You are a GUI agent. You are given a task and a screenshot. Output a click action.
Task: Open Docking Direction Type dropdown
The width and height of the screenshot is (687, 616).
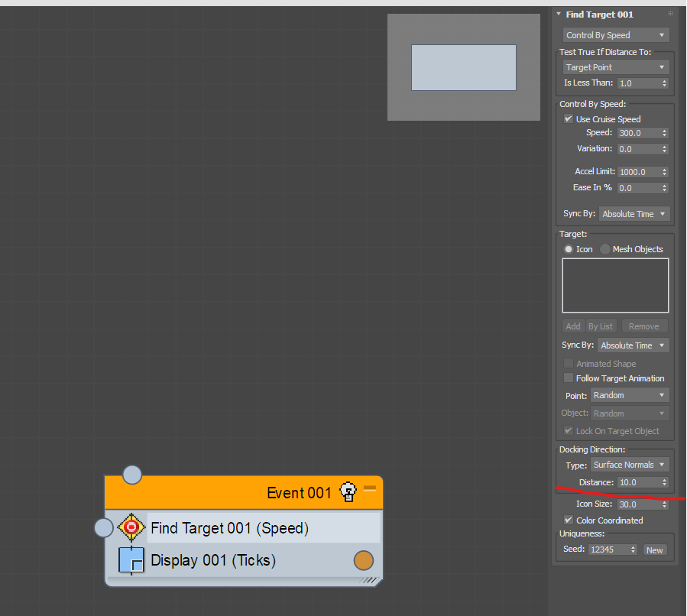(x=630, y=465)
